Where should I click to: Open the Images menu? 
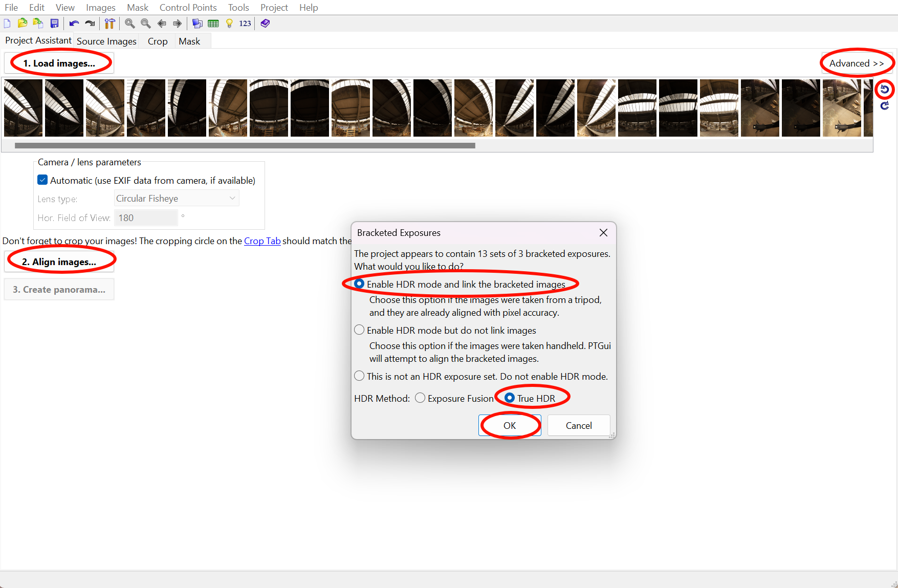tap(101, 8)
